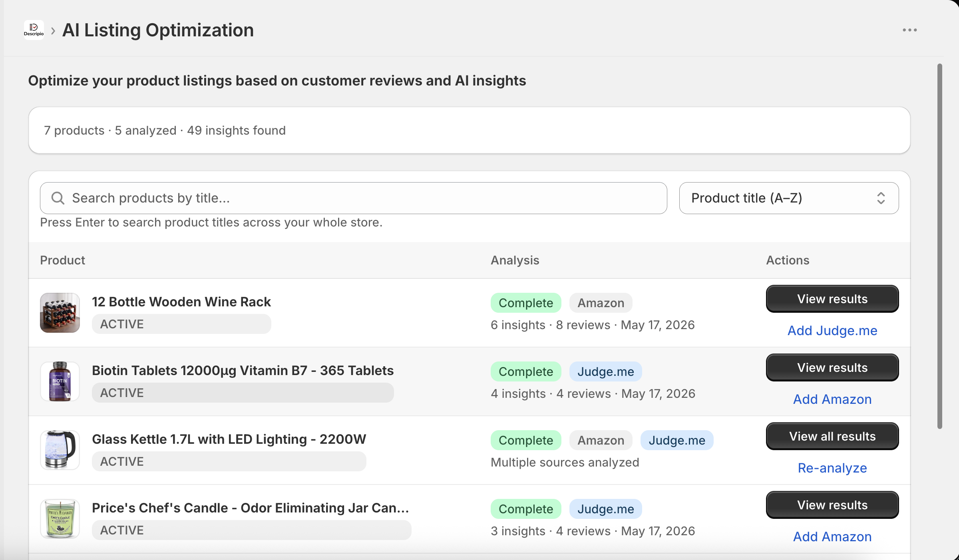959x560 pixels.
Task: Open the Product title (A–Z) sort dropdown
Action: pos(789,198)
